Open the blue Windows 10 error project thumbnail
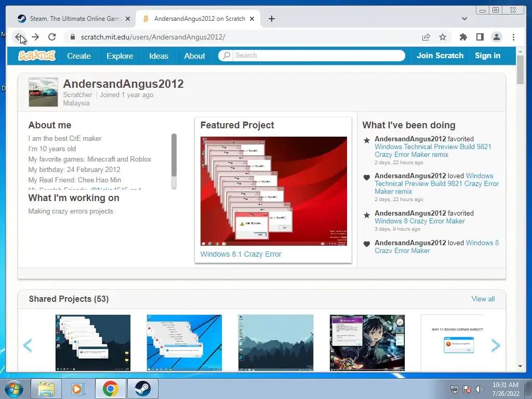The height and width of the screenshot is (399, 532). click(x=184, y=343)
